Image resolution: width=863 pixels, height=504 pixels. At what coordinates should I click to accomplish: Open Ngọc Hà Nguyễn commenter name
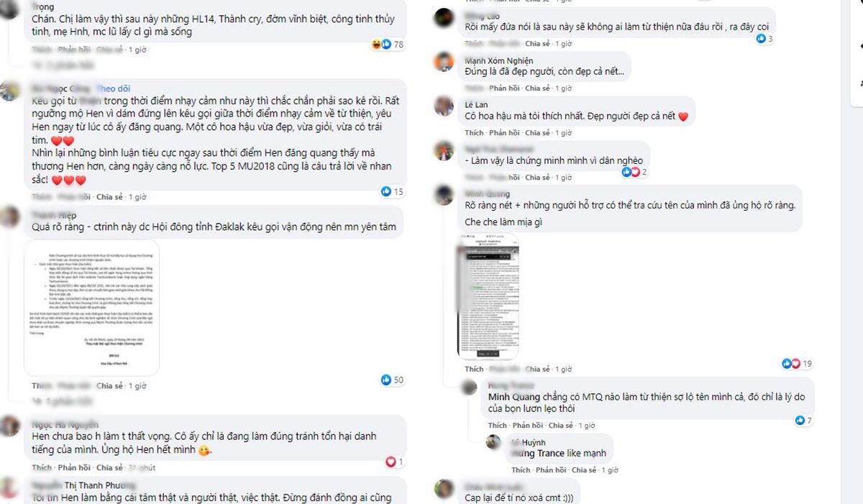tap(65, 425)
